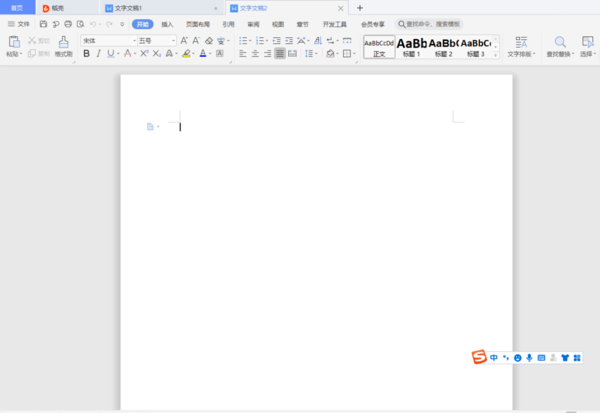
Task: Open the File (文件) menu
Action: point(19,23)
